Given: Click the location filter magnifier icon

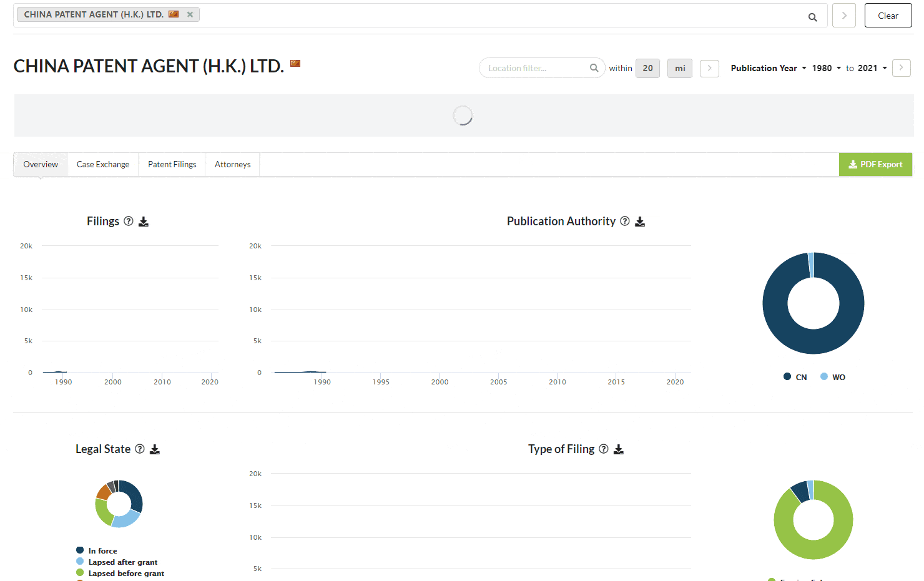Looking at the screenshot, I should point(594,68).
